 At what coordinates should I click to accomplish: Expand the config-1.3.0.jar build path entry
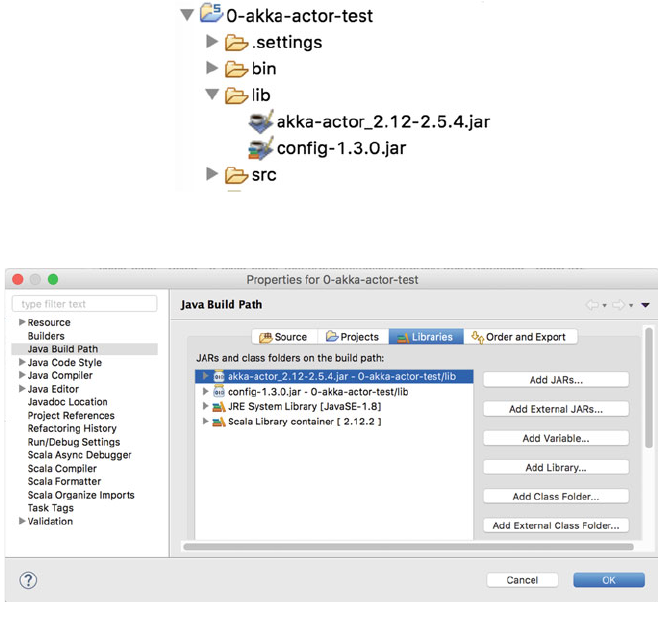tap(205, 391)
